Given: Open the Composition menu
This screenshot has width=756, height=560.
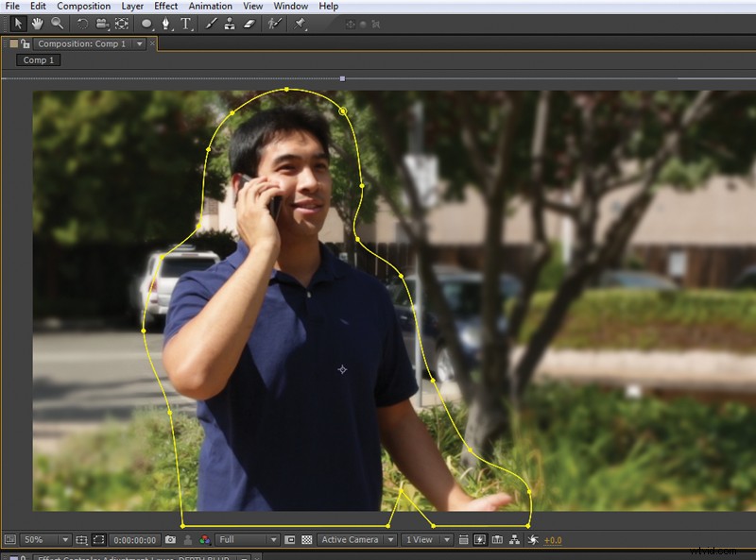Looking at the screenshot, I should pos(83,6).
